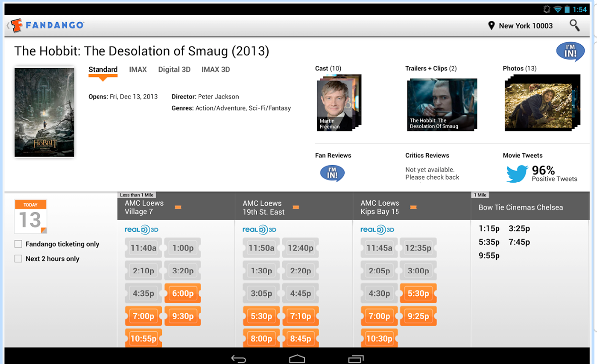Screen dimensions: 597x364
Task: Play The Desolation Of Smaug trailer thumbnail
Action: click(x=442, y=104)
